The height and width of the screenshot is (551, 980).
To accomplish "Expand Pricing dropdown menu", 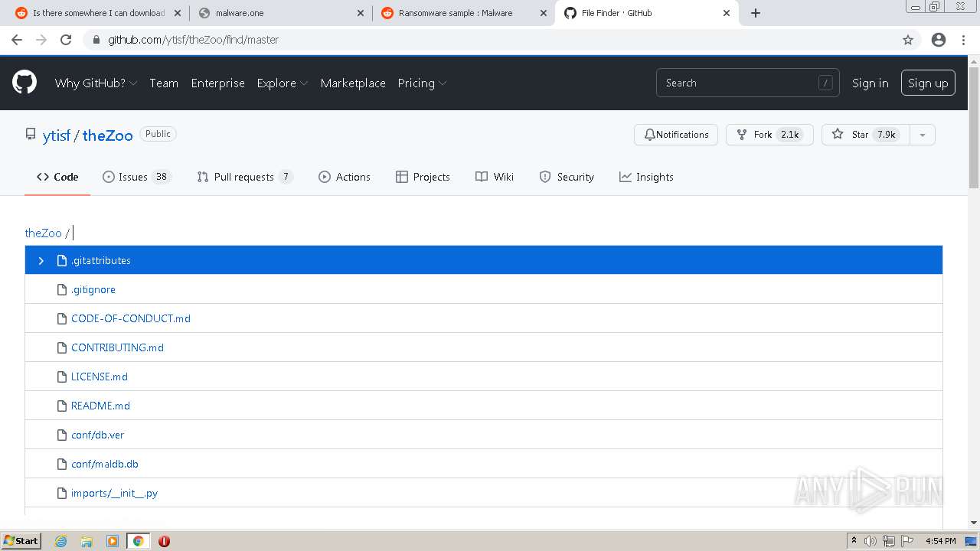I will pyautogui.click(x=422, y=83).
